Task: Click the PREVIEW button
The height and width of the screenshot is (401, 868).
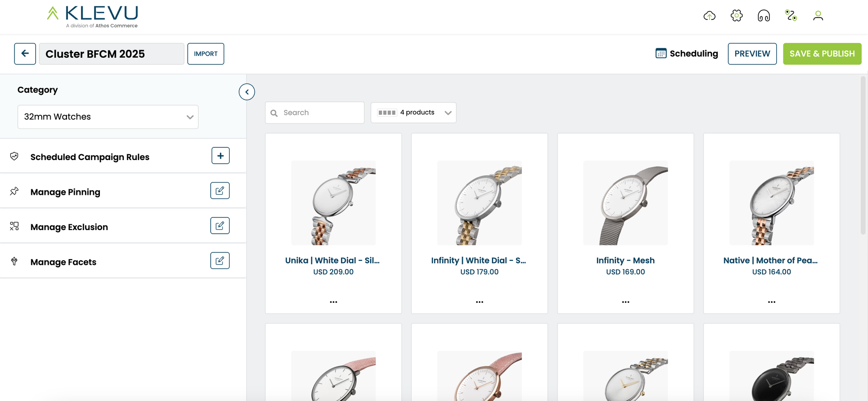Action: (752, 54)
